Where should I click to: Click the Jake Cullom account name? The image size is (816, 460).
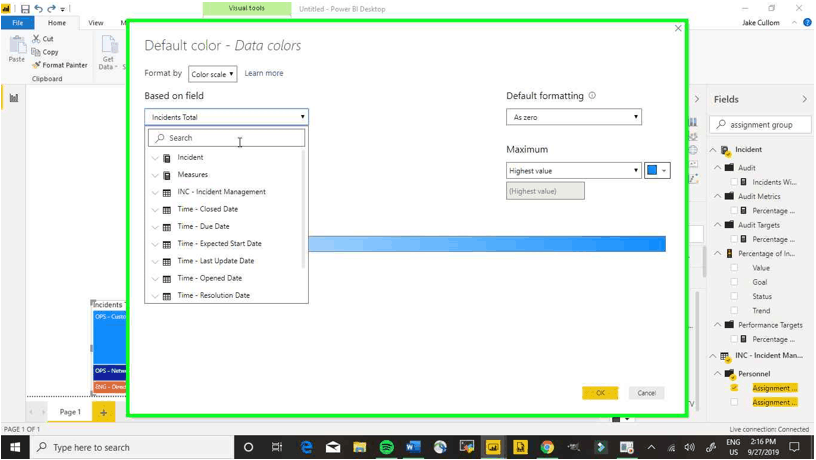click(x=760, y=22)
